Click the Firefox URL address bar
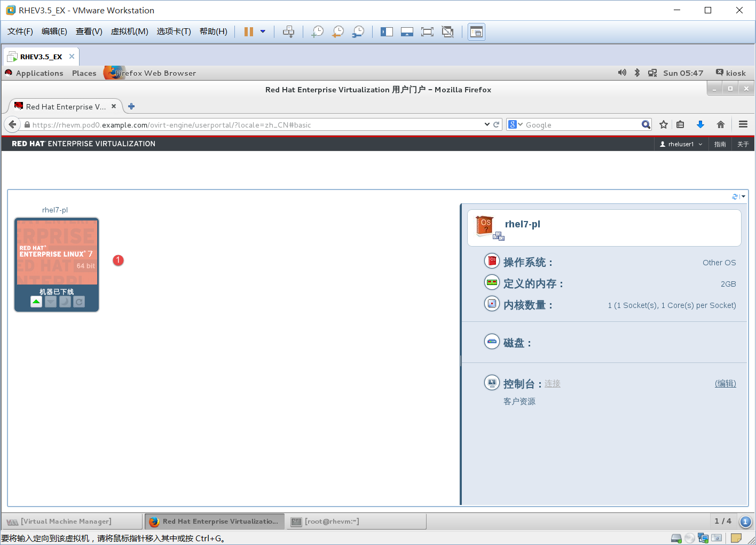 [x=253, y=125]
